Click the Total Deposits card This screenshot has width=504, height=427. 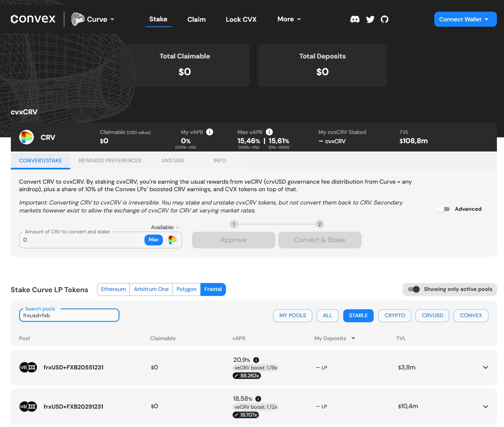(323, 65)
